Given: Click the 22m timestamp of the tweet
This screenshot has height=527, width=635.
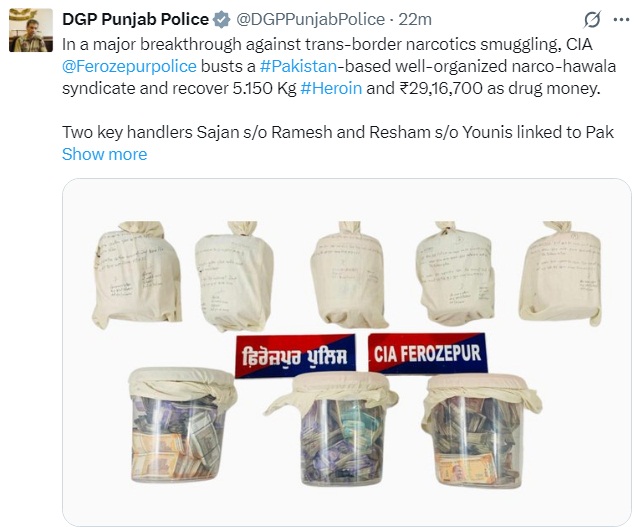Looking at the screenshot, I should click(x=415, y=19).
